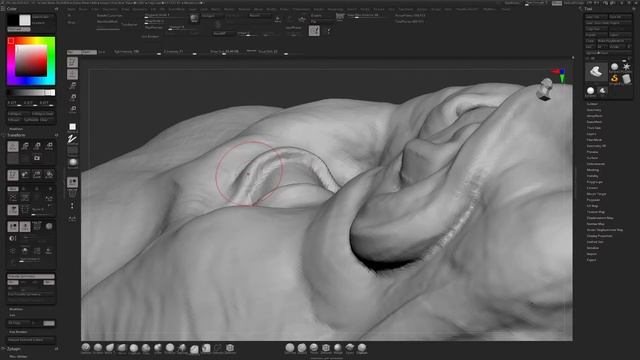640x360 pixels.
Task: Click the Rgb Intensity slider
Action: [137, 52]
